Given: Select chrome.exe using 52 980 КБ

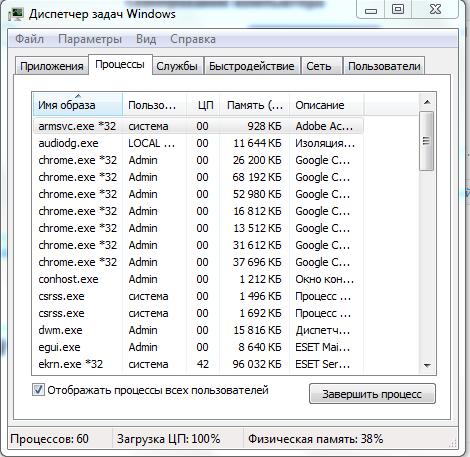Looking at the screenshot, I should click(198, 194).
